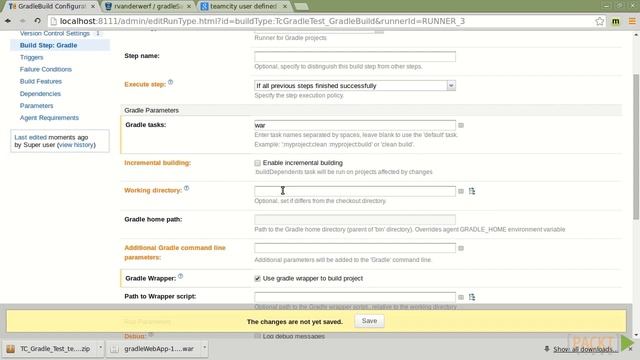Open the file tree icon for Working directory
This screenshot has height=360, width=640.
[x=472, y=191]
